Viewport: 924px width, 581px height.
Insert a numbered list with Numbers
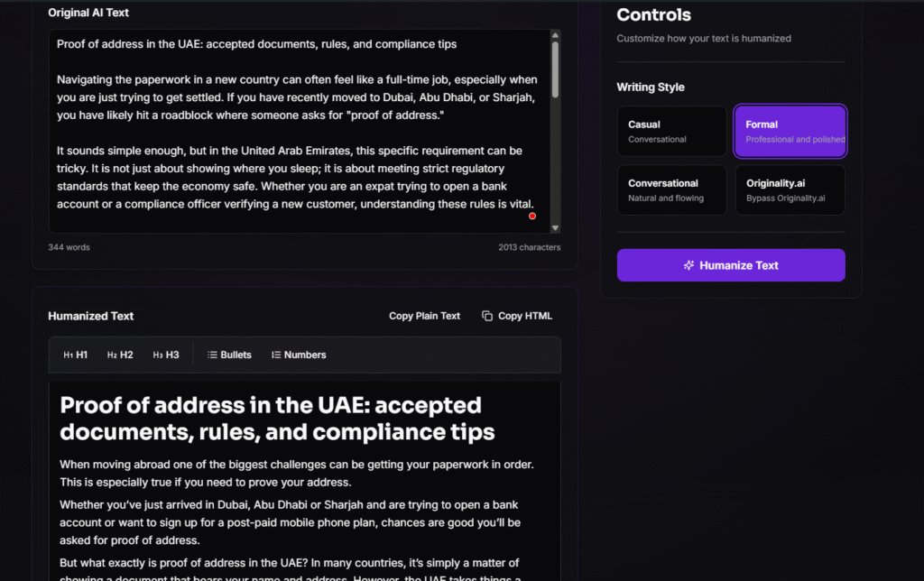(299, 355)
